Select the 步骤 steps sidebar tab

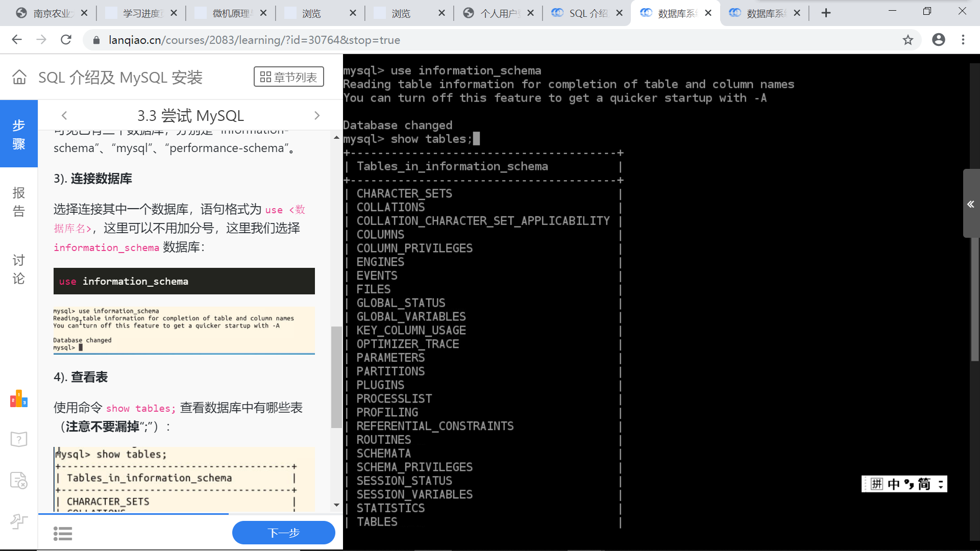coord(19,134)
